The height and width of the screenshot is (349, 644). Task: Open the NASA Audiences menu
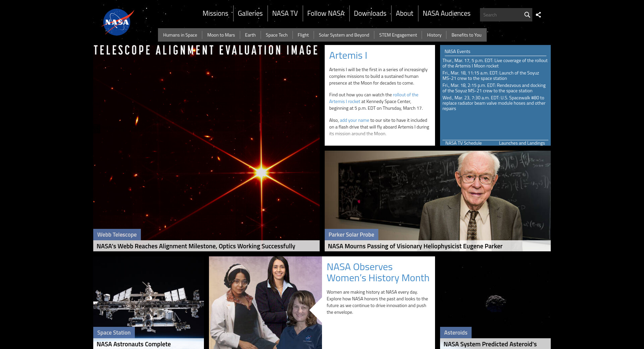[446, 13]
